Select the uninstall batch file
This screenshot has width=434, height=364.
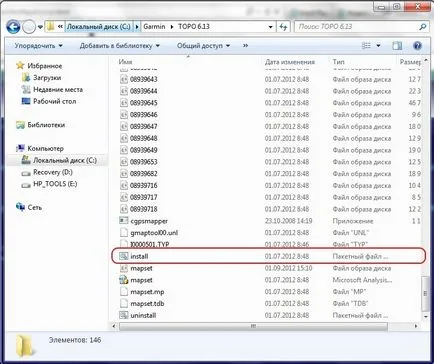pyautogui.click(x=138, y=315)
